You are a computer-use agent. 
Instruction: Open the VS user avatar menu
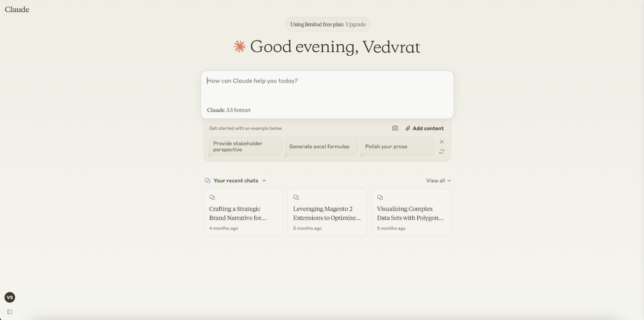[10, 297]
